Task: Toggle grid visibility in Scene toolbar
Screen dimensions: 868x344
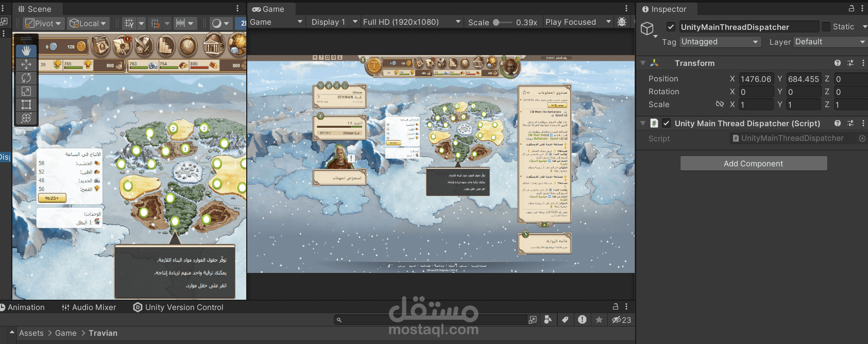Action: click(129, 23)
